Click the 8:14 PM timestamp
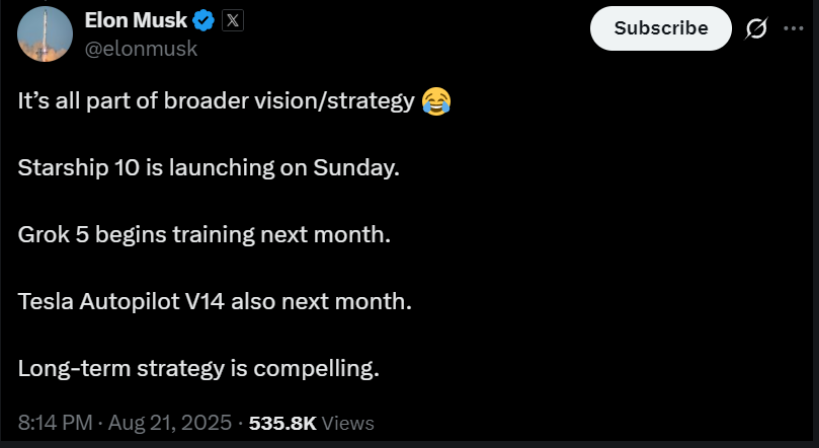 (x=55, y=422)
